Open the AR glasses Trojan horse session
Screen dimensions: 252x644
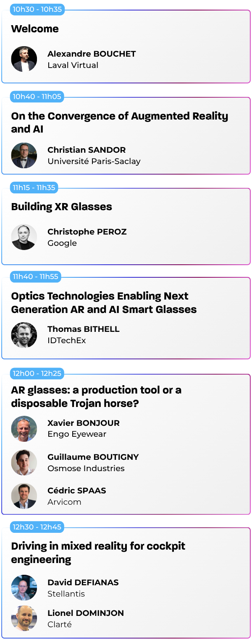coord(96,396)
